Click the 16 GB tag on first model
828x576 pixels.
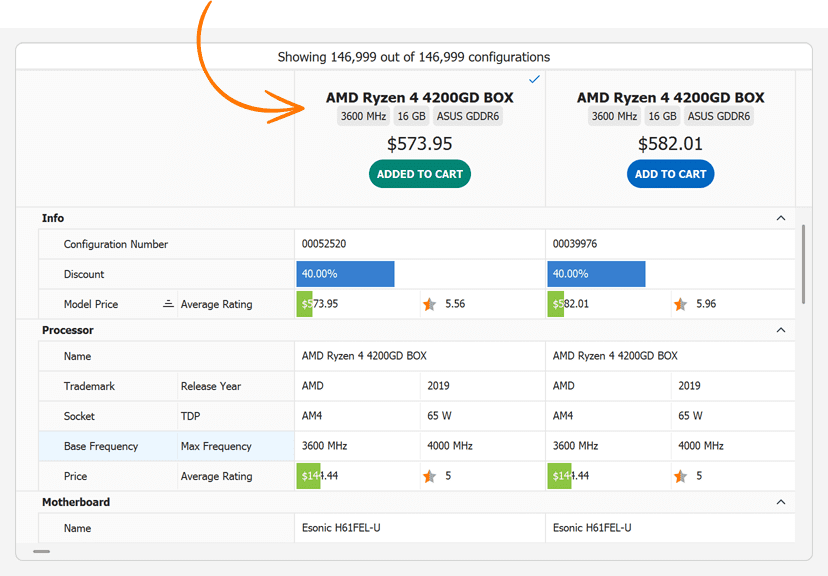pyautogui.click(x=411, y=116)
